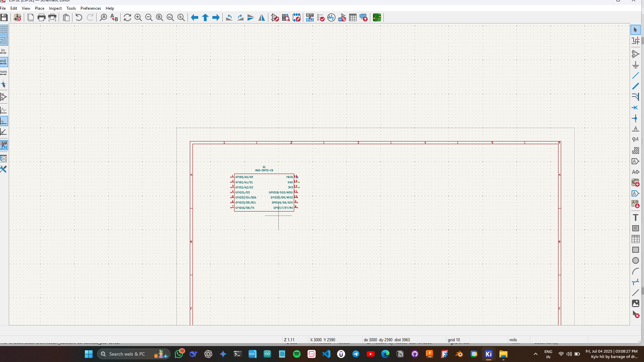Generate Bill of Materials

point(364,17)
